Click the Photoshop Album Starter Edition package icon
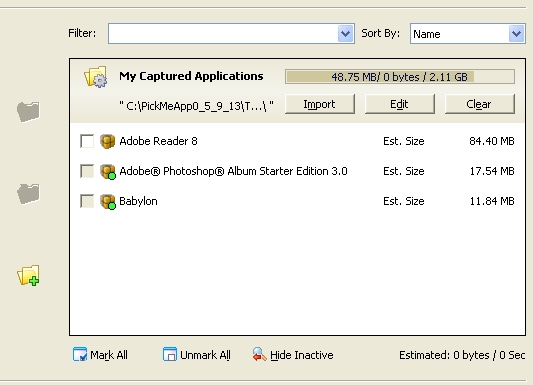 [108, 172]
